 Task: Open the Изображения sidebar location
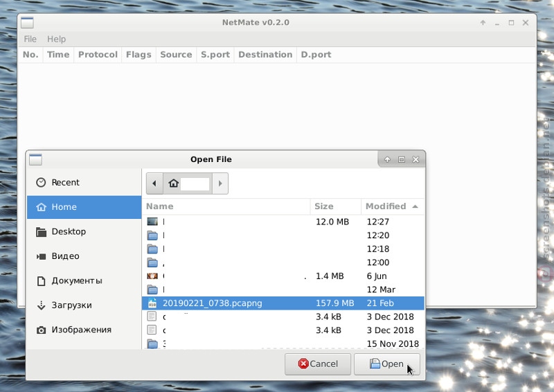click(x=84, y=330)
